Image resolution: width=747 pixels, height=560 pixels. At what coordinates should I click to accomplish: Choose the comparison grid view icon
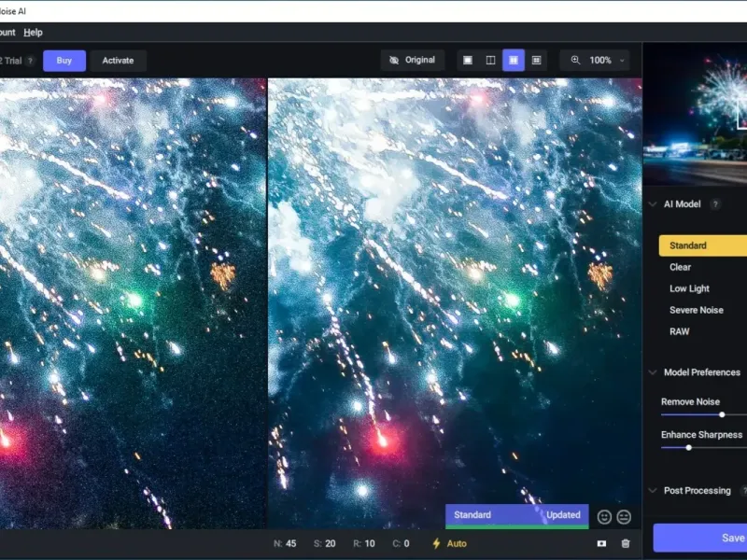coord(536,60)
